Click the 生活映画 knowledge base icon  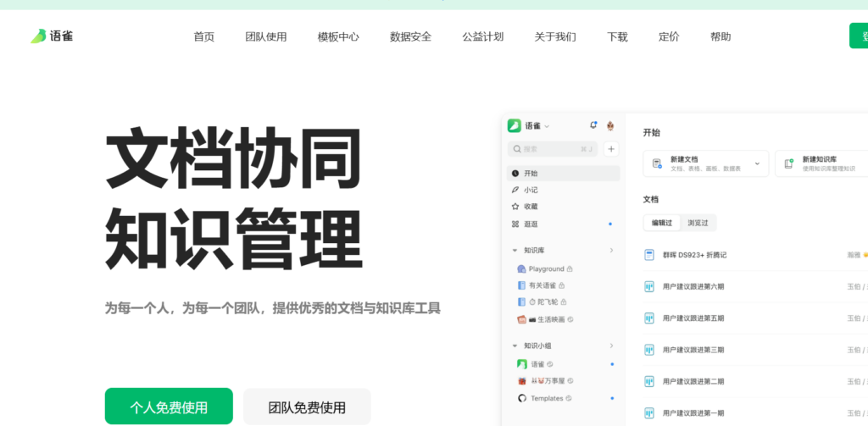click(521, 319)
